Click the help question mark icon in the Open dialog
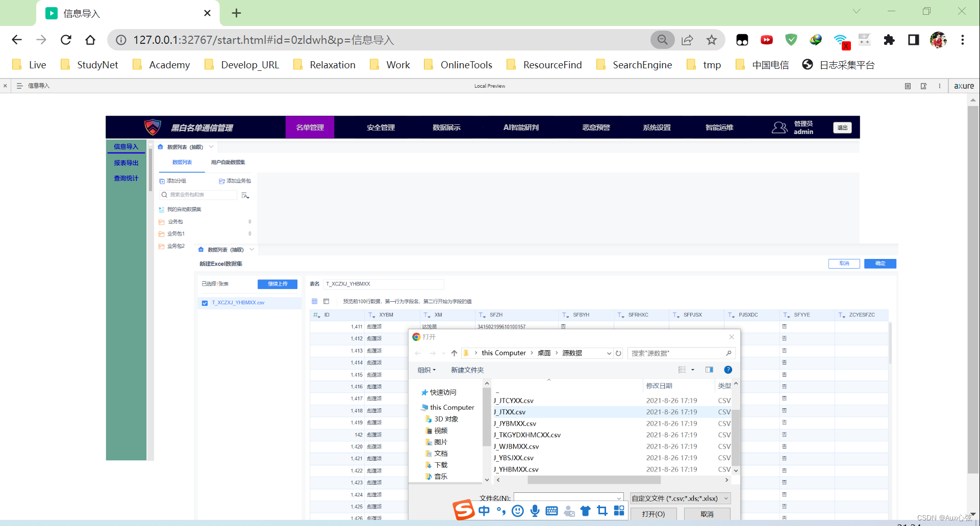980x526 pixels. pos(727,370)
